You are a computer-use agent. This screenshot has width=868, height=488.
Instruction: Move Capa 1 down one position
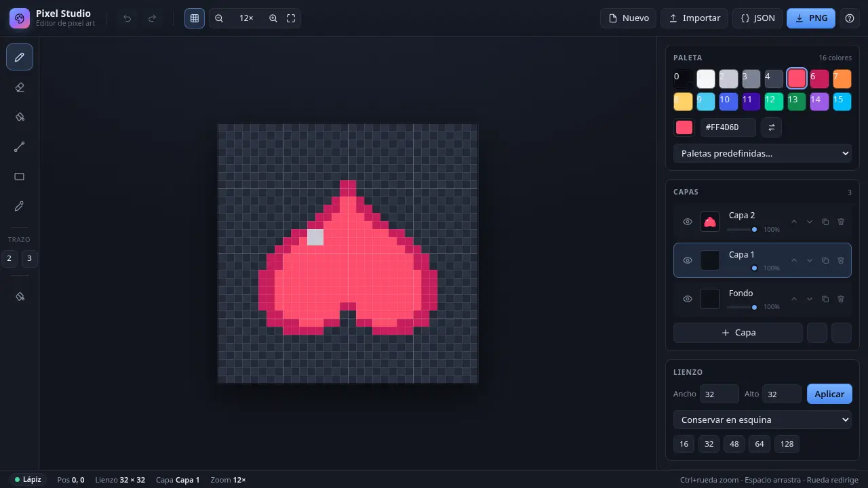click(x=810, y=260)
